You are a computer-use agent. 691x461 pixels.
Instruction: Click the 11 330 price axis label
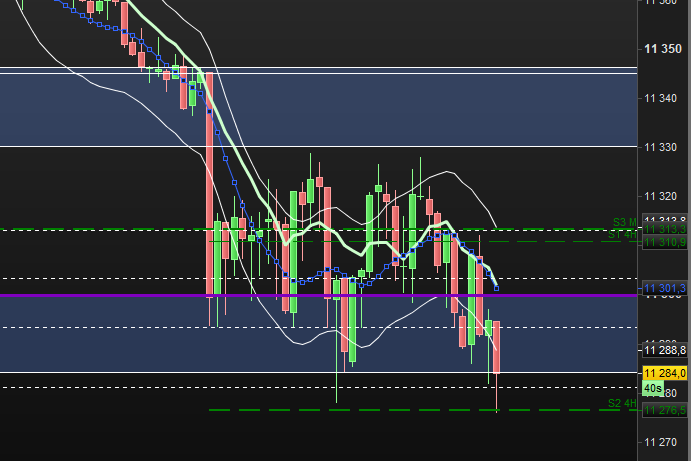(660, 147)
